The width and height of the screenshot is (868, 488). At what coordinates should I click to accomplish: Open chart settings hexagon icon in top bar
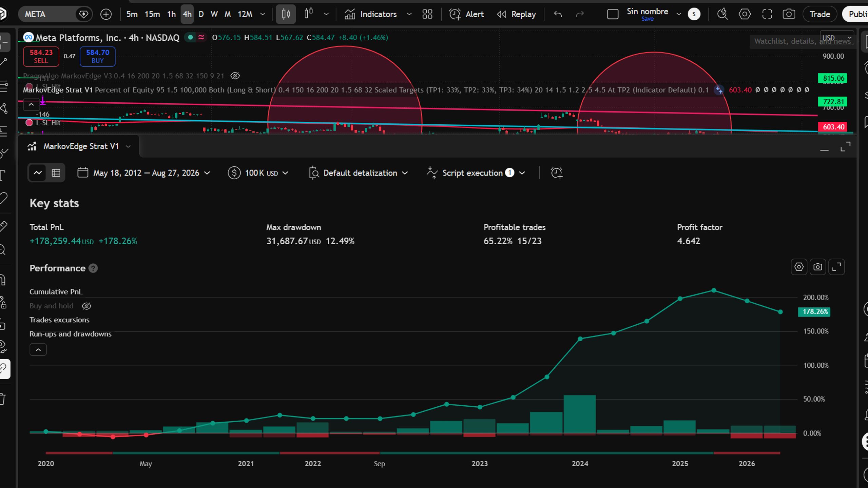tap(745, 14)
